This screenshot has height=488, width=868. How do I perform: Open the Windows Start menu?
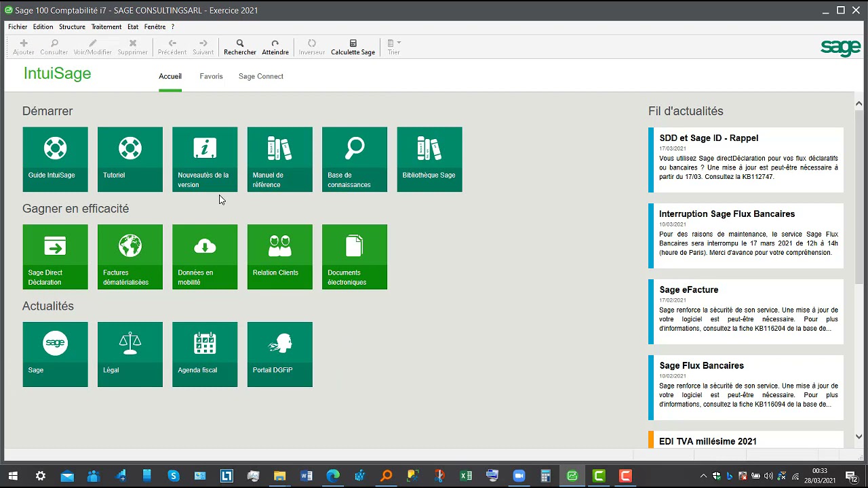[x=13, y=476]
